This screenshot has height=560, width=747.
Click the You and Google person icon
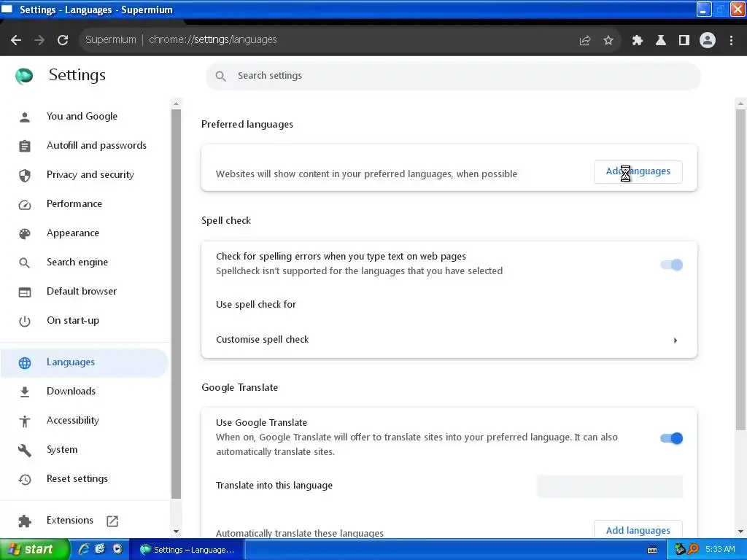click(25, 117)
